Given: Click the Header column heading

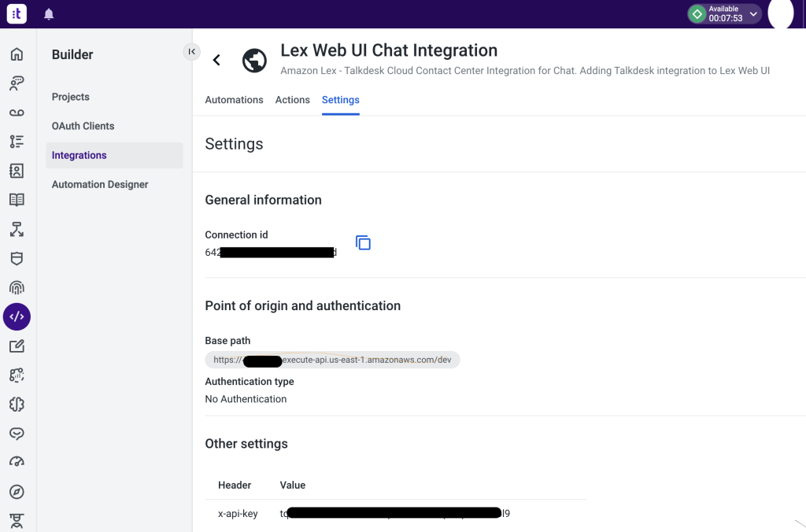Looking at the screenshot, I should click(235, 486).
